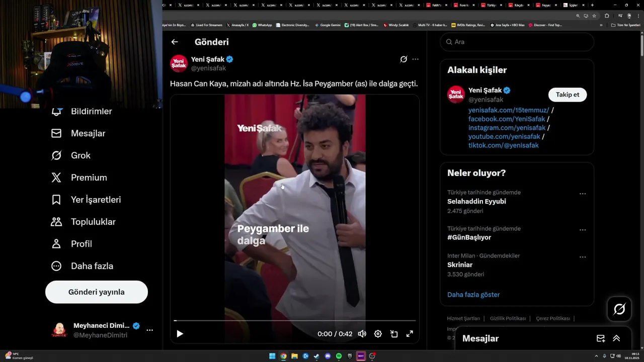644x362 pixels.
Task: Follow Yeni Şafak with Takip et
Action: [x=568, y=95]
